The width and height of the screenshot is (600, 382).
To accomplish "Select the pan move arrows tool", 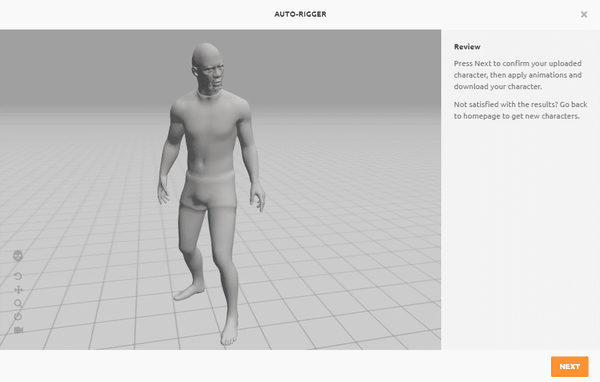I will click(x=18, y=290).
